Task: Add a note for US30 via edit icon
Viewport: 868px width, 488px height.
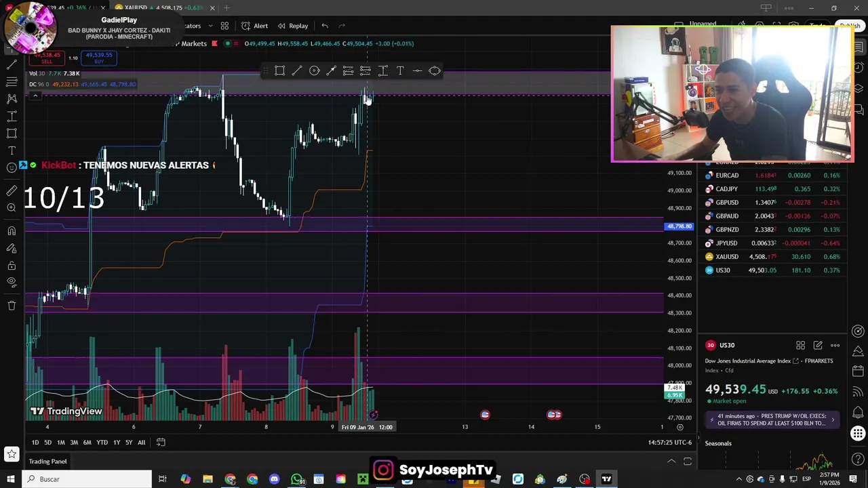Action: pos(818,345)
